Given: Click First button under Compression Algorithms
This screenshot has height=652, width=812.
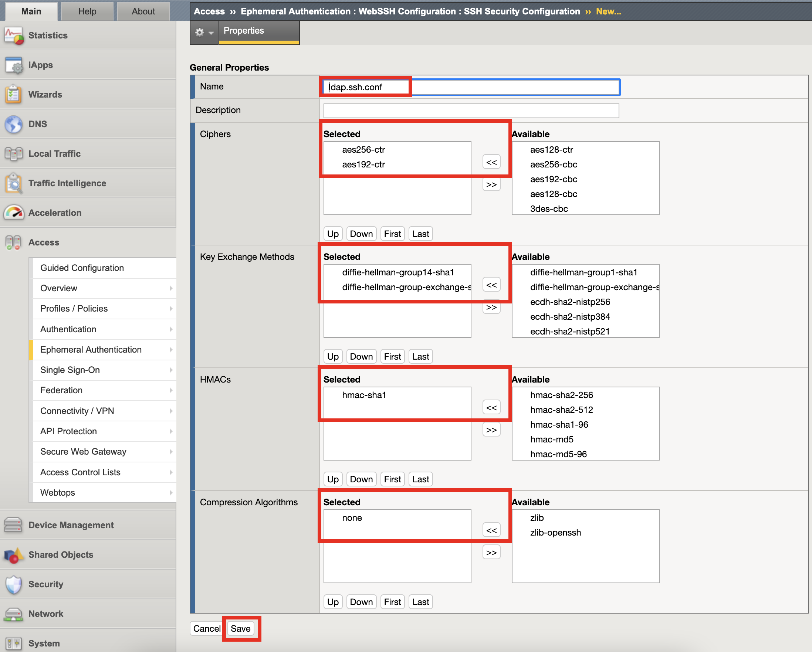Looking at the screenshot, I should (392, 602).
